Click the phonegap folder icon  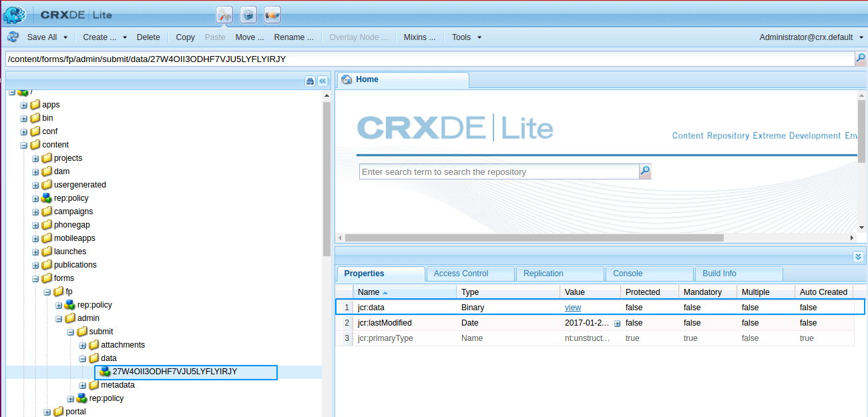[47, 225]
